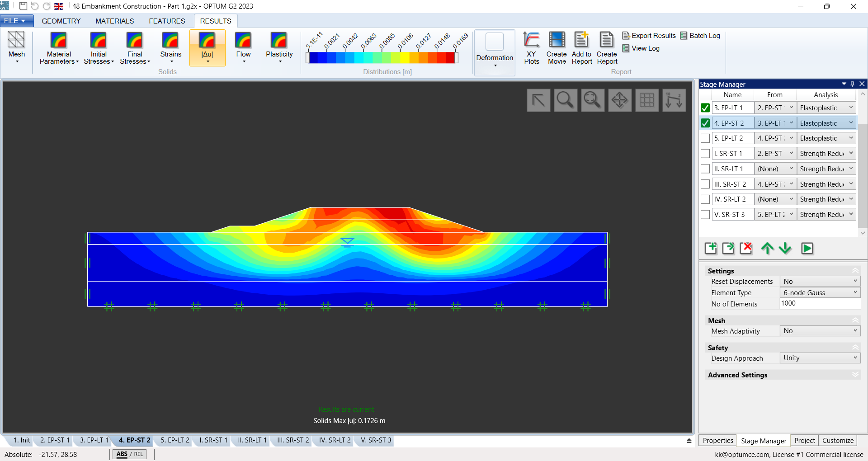Toggle ABS / REL coordinate mode

point(130,454)
